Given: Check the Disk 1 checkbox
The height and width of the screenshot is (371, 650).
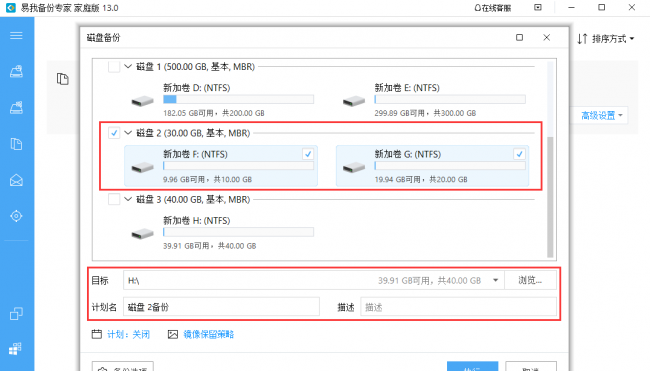Looking at the screenshot, I should click(x=114, y=66).
